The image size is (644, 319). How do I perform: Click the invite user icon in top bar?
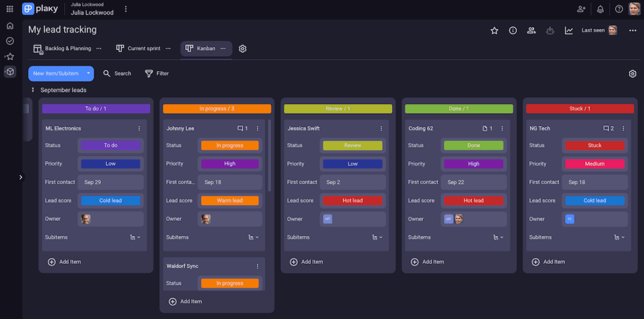coord(581,9)
